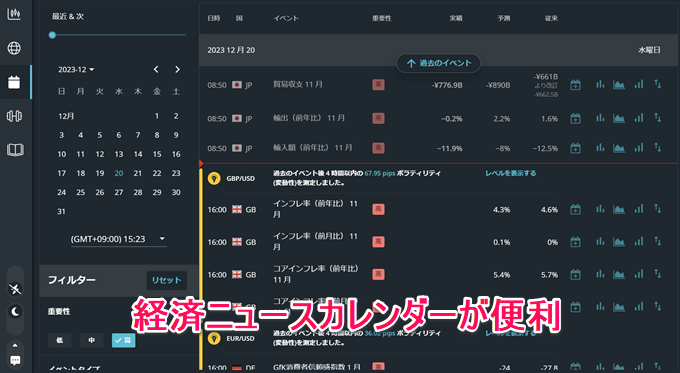The image size is (680, 373).
Task: Open the 2023-12 month dropdown
Action: [x=76, y=69]
